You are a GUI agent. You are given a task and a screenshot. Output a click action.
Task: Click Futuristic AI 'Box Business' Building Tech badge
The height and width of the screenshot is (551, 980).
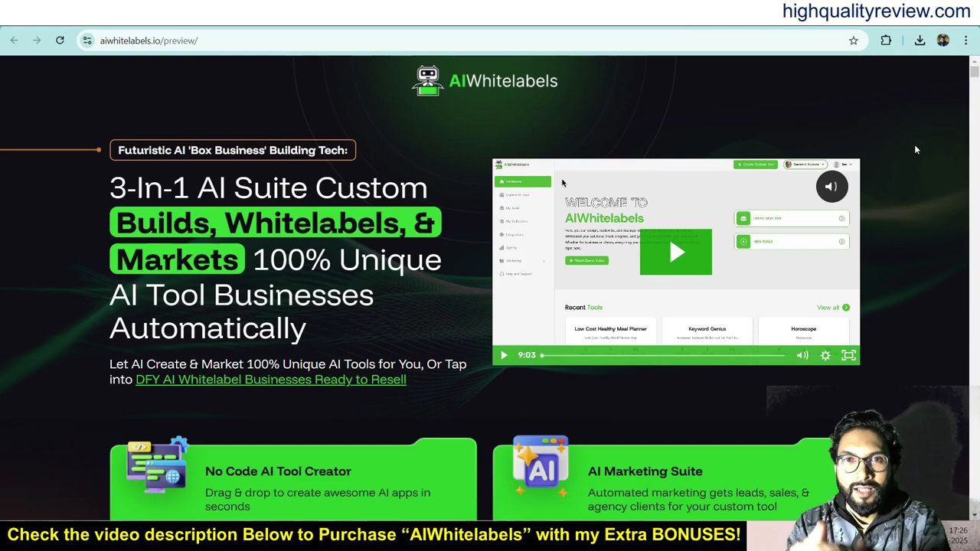233,150
